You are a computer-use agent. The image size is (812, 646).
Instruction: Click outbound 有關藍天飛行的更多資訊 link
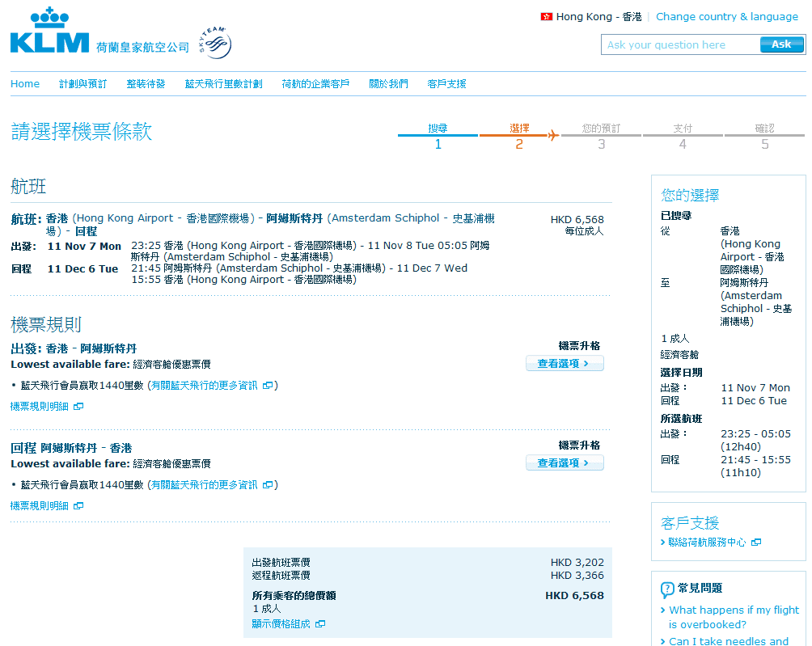(205, 386)
